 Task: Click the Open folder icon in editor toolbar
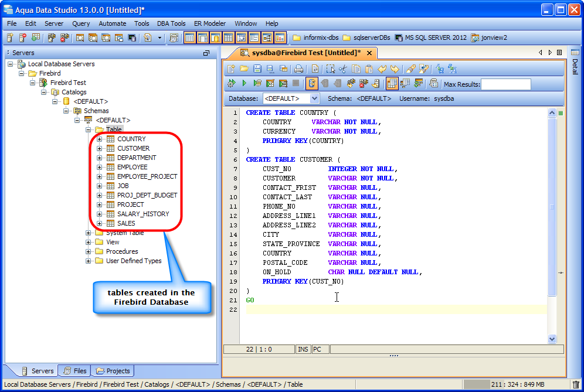tap(244, 69)
